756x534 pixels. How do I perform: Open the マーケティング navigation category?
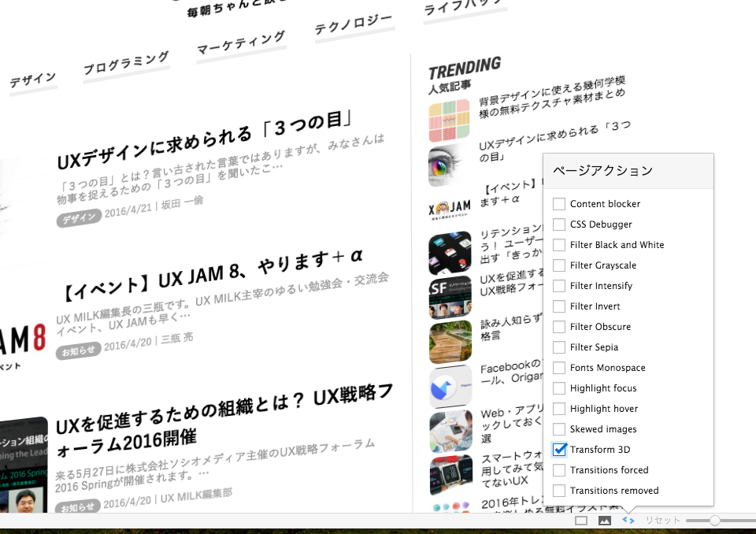pyautogui.click(x=241, y=42)
